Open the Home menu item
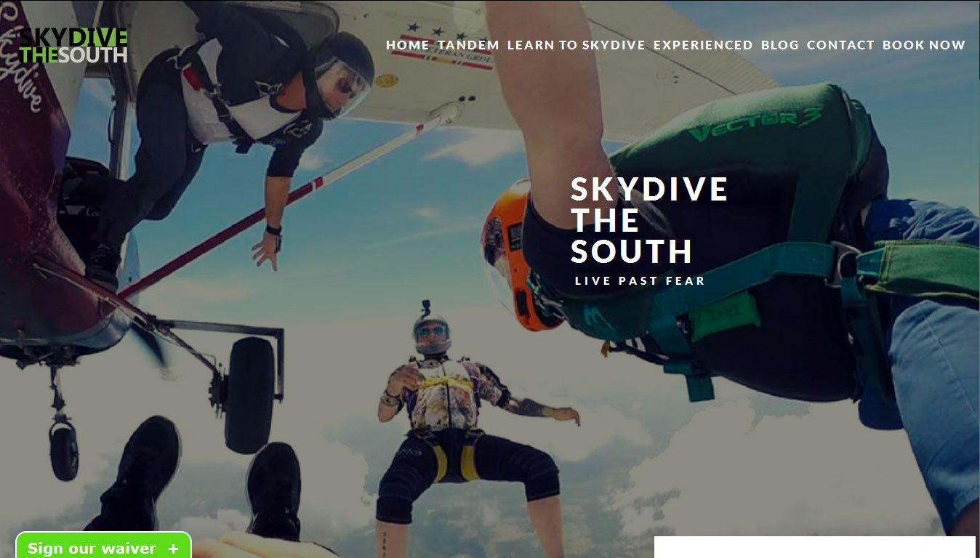This screenshot has width=980, height=558. (x=408, y=45)
